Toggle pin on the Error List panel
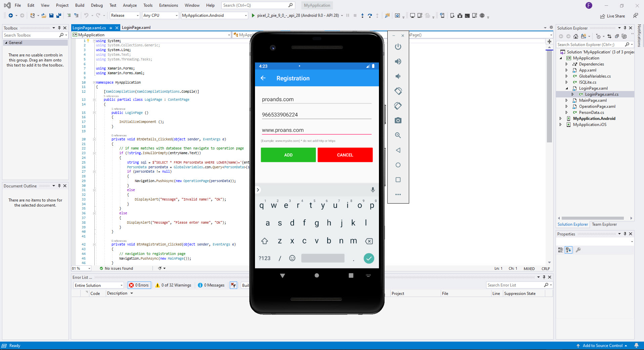 tap(544, 277)
